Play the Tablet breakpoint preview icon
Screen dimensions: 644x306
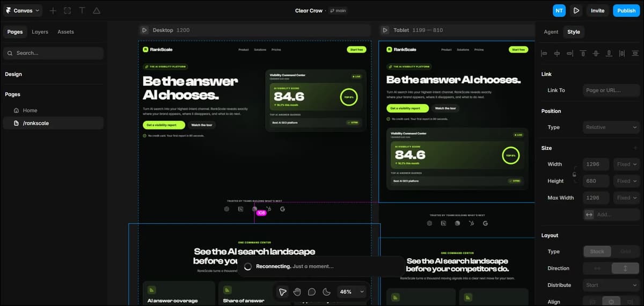click(x=385, y=30)
